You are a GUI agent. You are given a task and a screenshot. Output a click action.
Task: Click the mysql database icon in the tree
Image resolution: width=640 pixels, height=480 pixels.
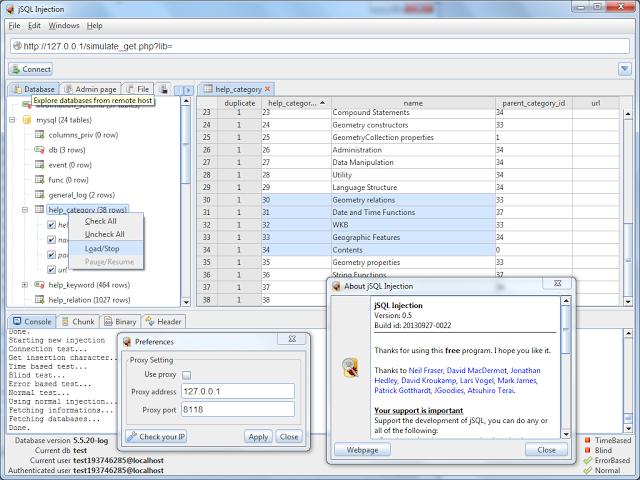[x=26, y=119]
